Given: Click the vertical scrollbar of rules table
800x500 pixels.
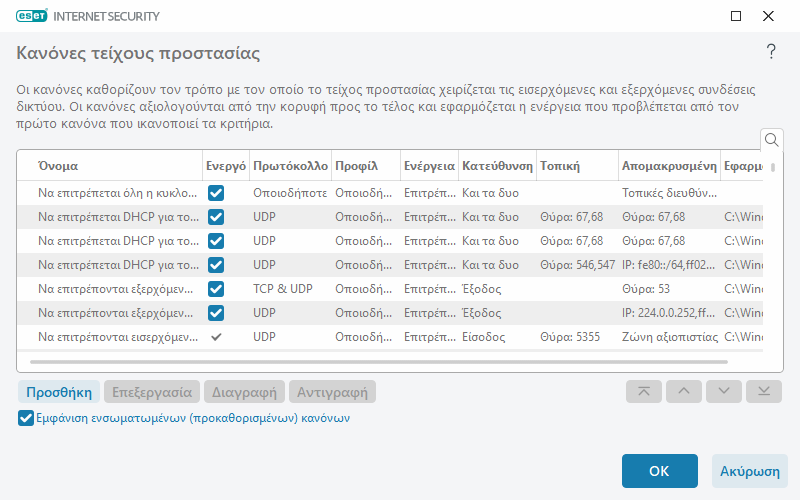Looking at the screenshot, I should click(773, 167).
